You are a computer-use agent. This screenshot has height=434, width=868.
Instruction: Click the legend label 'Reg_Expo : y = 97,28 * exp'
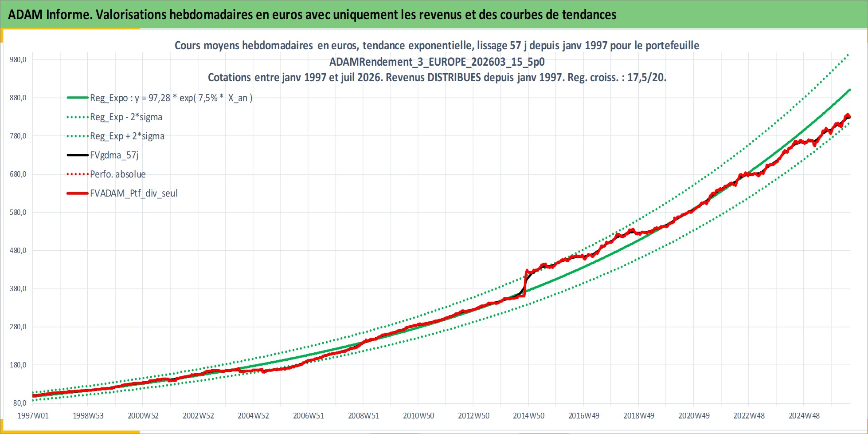171,98
